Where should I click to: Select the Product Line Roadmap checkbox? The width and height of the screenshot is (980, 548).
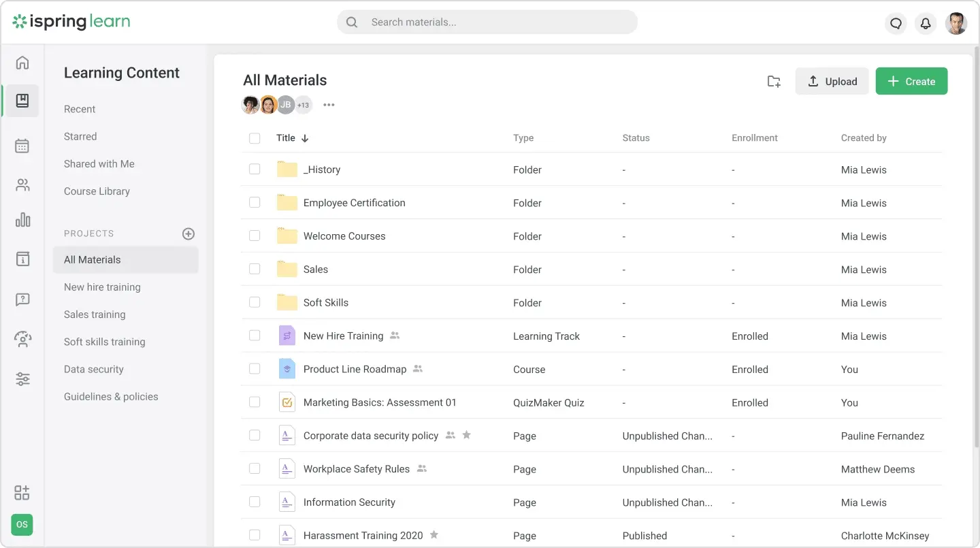point(255,369)
